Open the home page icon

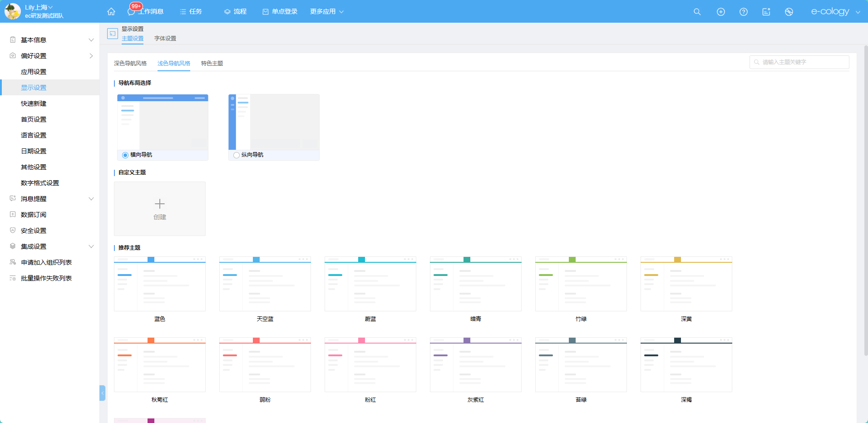coord(111,11)
